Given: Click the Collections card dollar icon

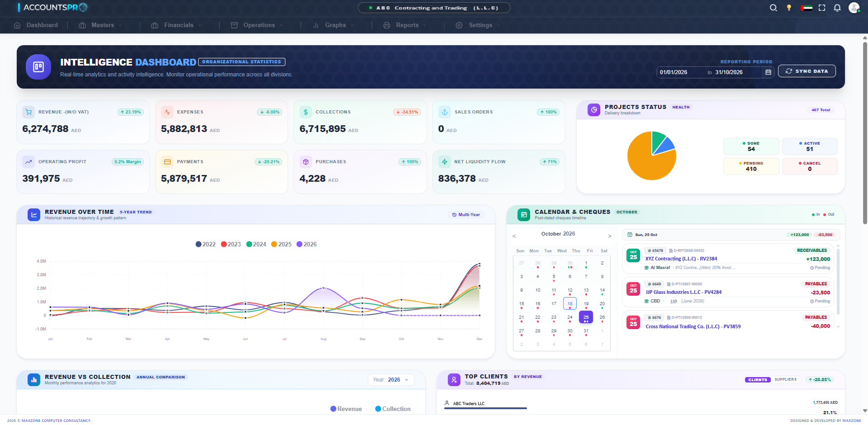Looking at the screenshot, I should (x=306, y=112).
